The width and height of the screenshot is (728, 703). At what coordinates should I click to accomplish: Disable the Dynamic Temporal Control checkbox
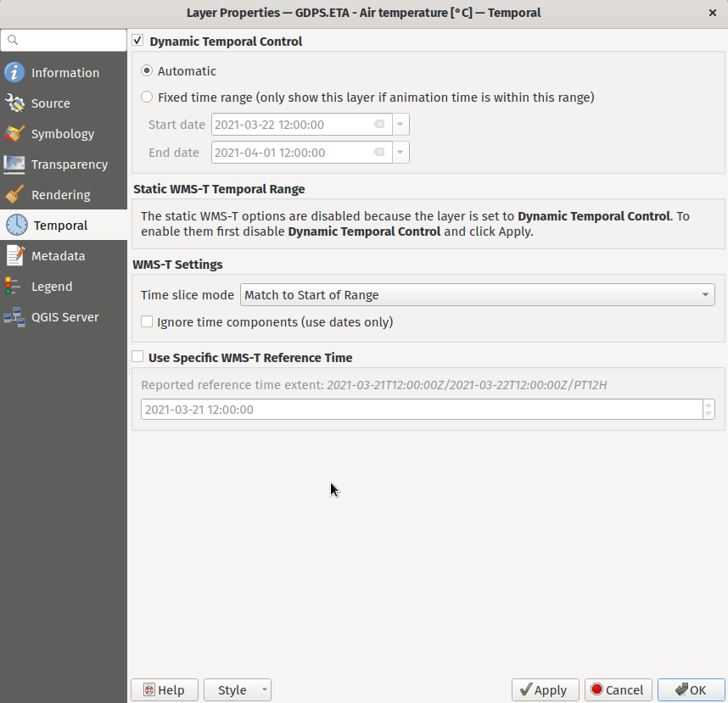point(138,41)
